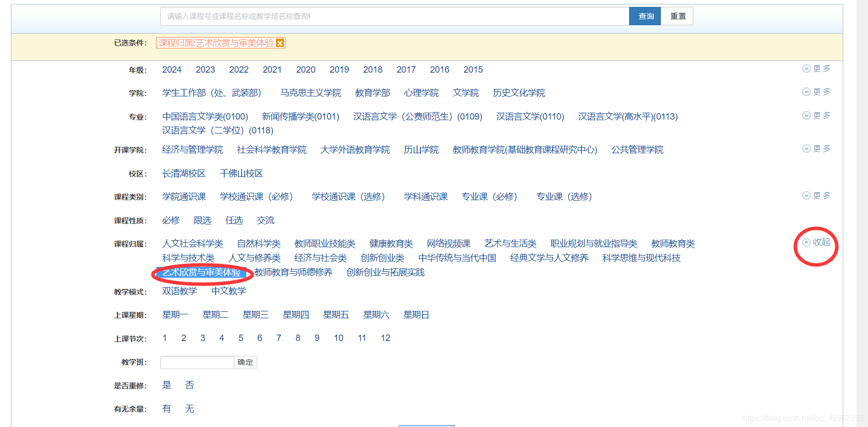Image resolution: width=868 pixels, height=427 pixels.
Task: Click the 重置 reset button
Action: 678,16
